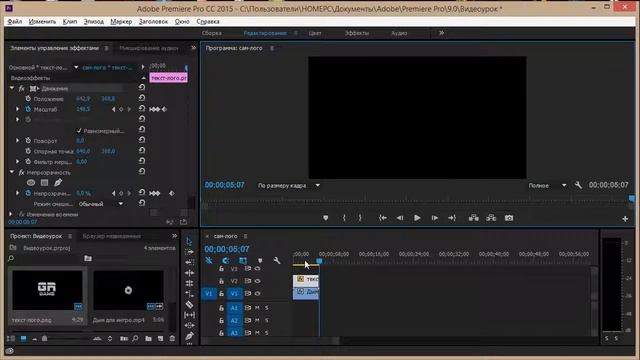Screen dimensions: 640x360
Task: Select the Pen tool in tools panel
Action: (189, 336)
